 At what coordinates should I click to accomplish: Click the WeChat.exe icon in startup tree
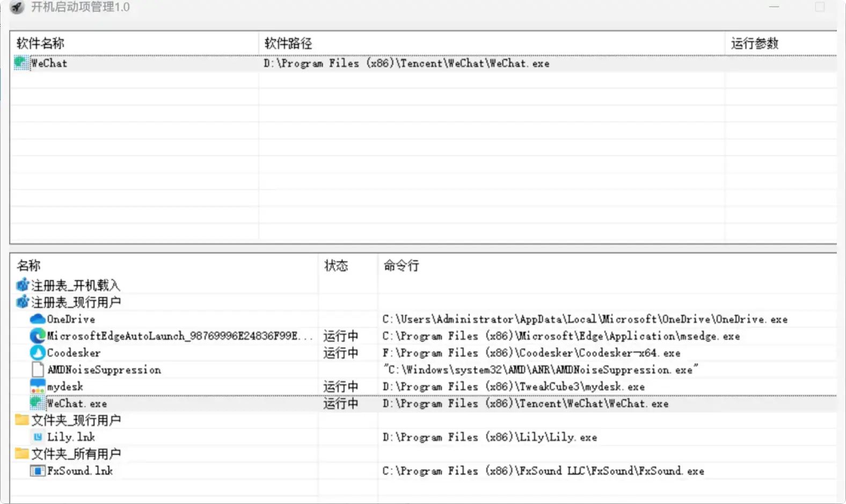click(37, 403)
